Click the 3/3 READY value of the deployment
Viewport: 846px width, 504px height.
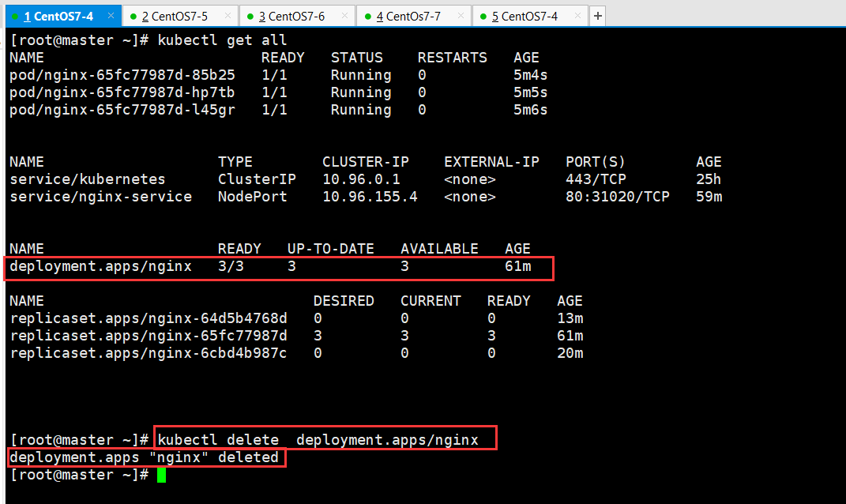point(231,266)
